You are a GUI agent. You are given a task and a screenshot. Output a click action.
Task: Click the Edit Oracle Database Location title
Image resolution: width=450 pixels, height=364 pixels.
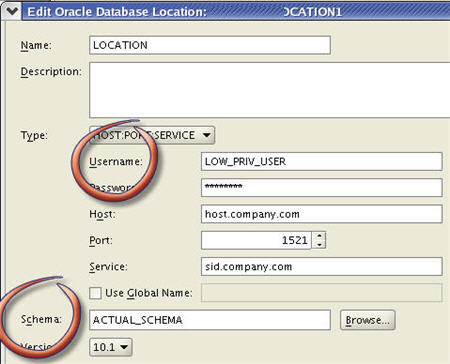(117, 12)
